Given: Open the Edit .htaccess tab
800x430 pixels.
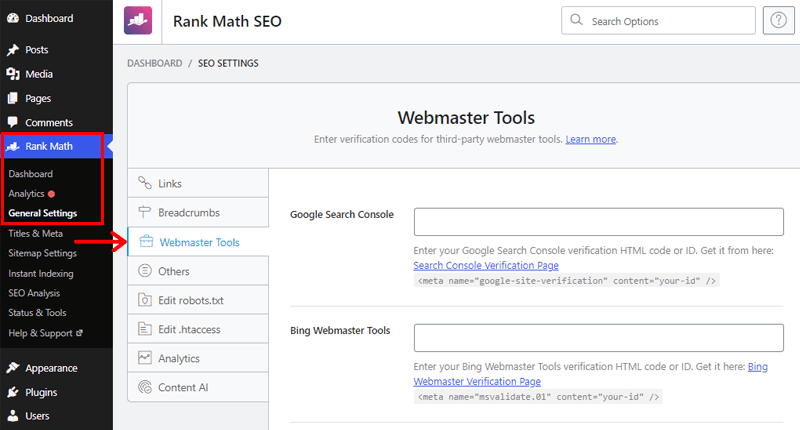Looking at the screenshot, I should [x=198, y=329].
